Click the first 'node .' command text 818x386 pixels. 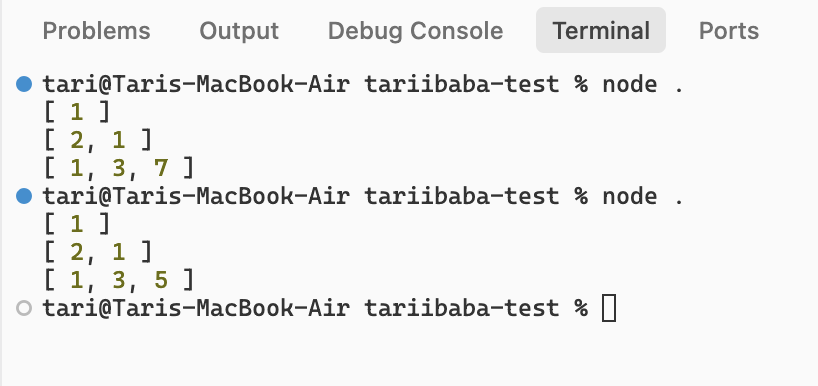pos(643,84)
